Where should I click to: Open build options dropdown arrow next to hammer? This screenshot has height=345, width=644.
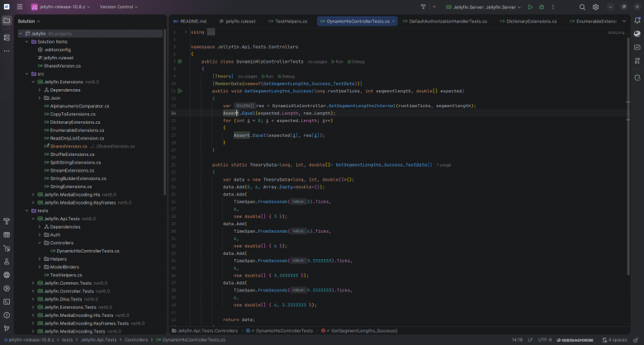tap(434, 7)
